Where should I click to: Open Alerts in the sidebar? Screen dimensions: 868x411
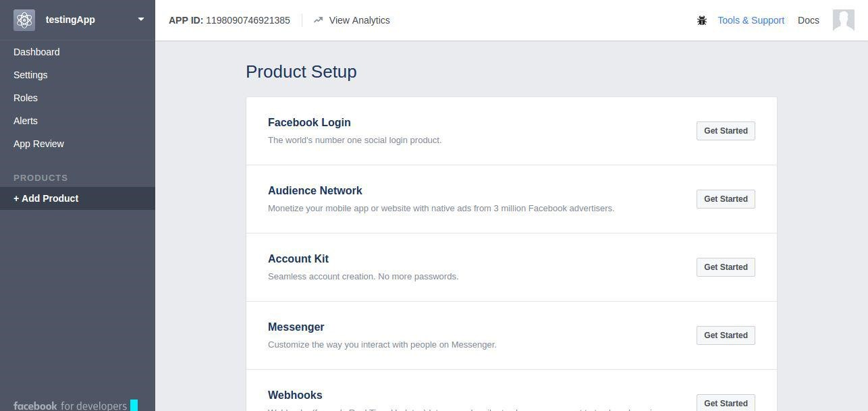coord(26,121)
